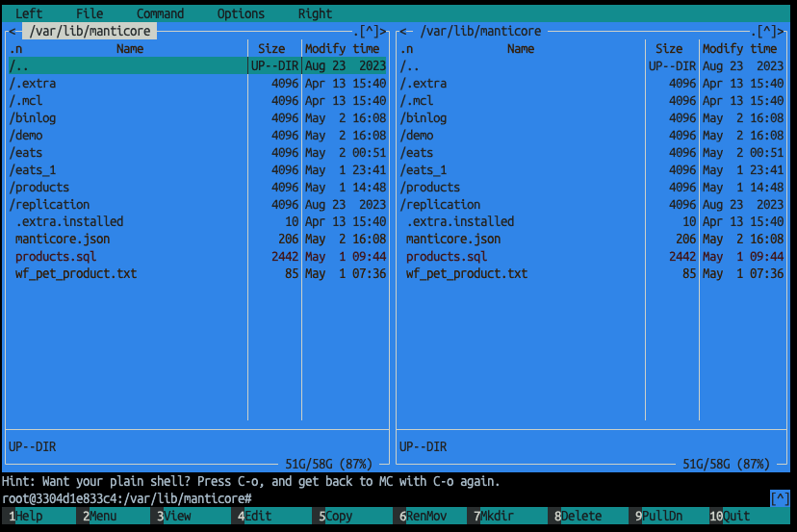
Task: Sort left panel by Name header
Action: (130, 49)
